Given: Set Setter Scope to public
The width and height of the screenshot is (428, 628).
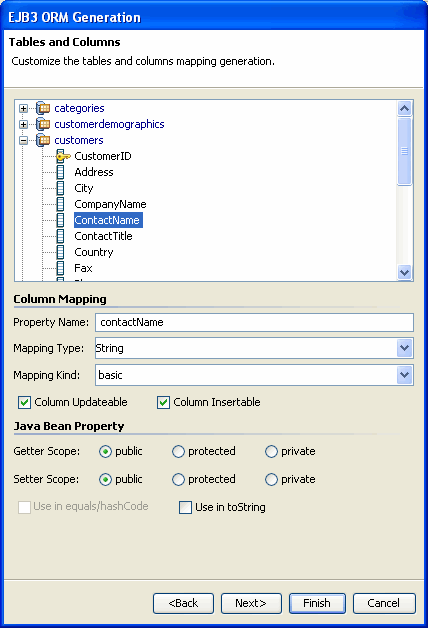Looking at the screenshot, I should pos(105,479).
